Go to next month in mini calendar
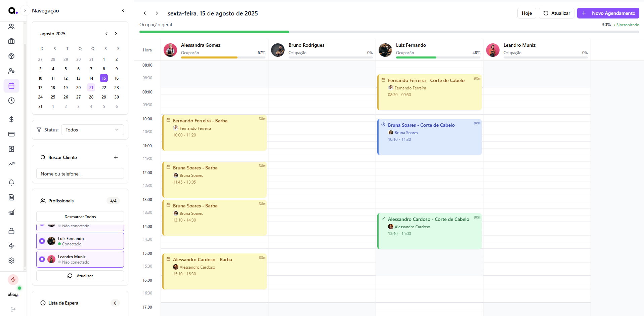644x316 pixels. click(x=116, y=34)
